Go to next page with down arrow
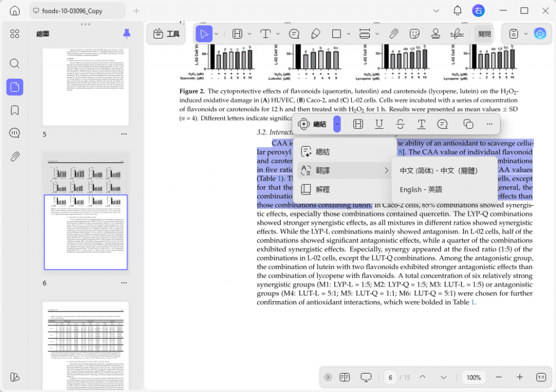 (443, 377)
